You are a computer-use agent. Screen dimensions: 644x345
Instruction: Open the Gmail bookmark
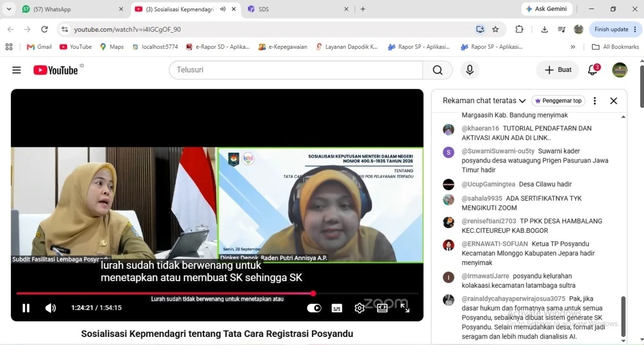tap(39, 47)
